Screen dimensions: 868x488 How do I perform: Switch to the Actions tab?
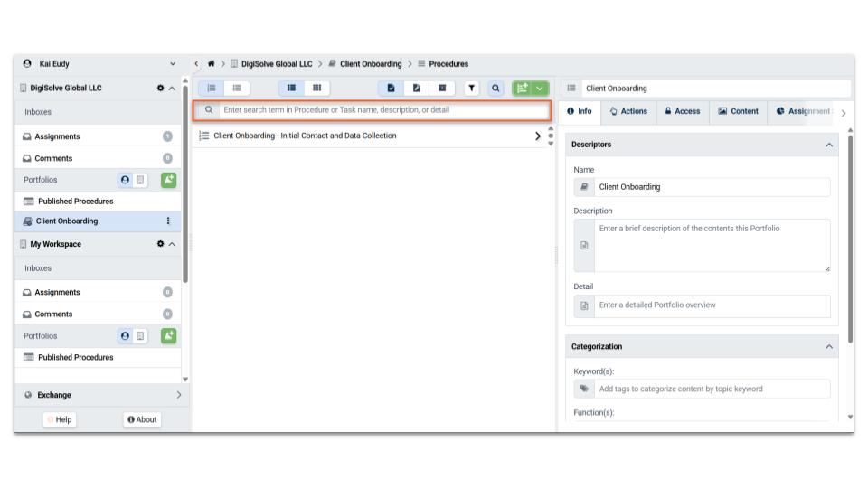point(628,111)
